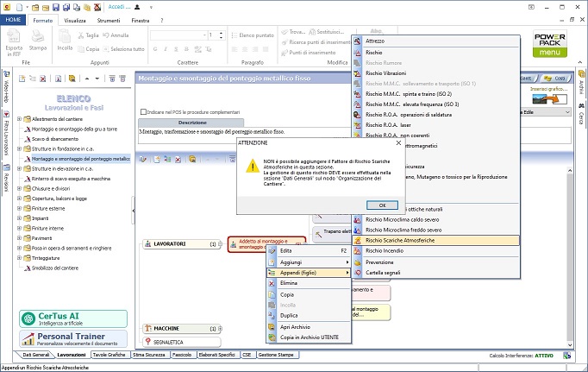Image resolution: width=588 pixels, height=372 pixels.
Task: Click OK in the ATTENZIONE dialog
Action: click(382, 205)
